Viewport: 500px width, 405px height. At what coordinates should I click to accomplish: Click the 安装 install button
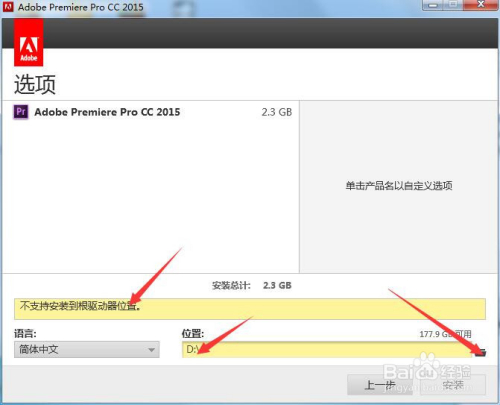point(453,385)
